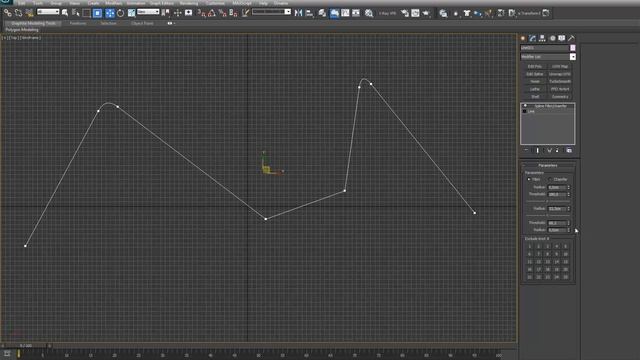Click the Unlink Selection tool
The width and height of the screenshot is (640, 360).
point(18,13)
